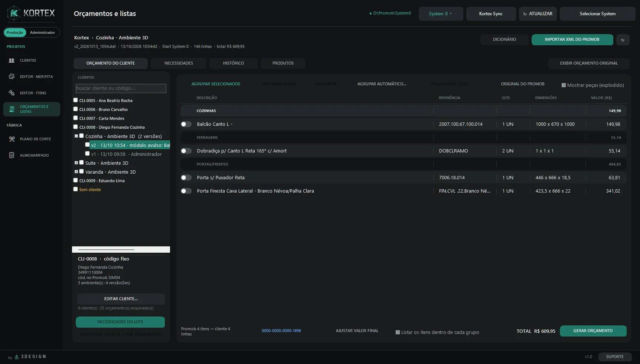Image resolution: width=640 pixels, height=364 pixels.
Task: Open Plano de Corte scissors icon
Action: [12, 139]
